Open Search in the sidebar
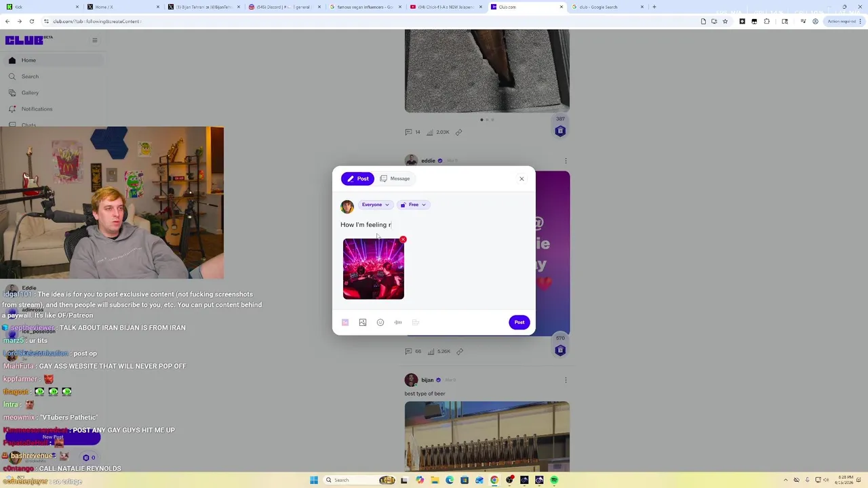 click(x=52, y=77)
